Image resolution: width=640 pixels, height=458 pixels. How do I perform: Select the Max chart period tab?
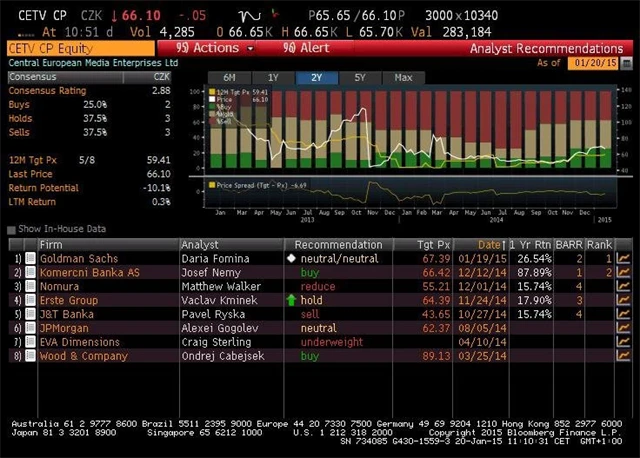[x=403, y=77]
